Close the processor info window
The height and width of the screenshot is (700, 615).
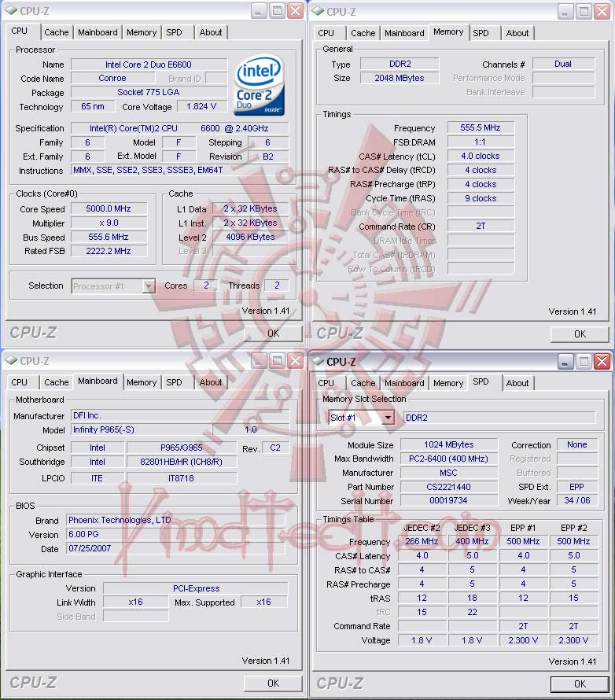pyautogui.click(x=296, y=10)
